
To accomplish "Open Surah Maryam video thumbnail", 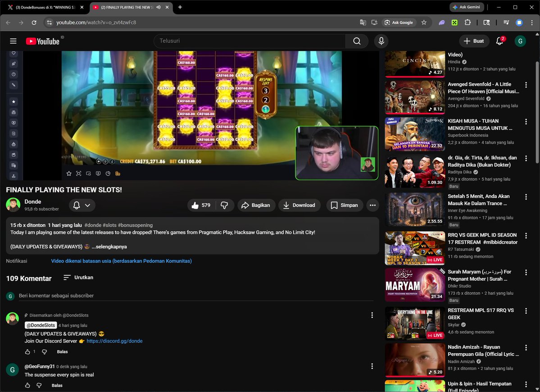I will pyautogui.click(x=415, y=285).
